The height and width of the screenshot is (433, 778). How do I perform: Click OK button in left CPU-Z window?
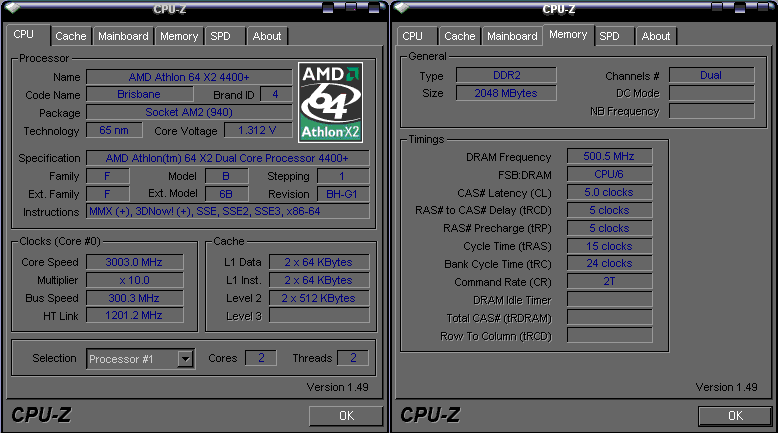(346, 416)
